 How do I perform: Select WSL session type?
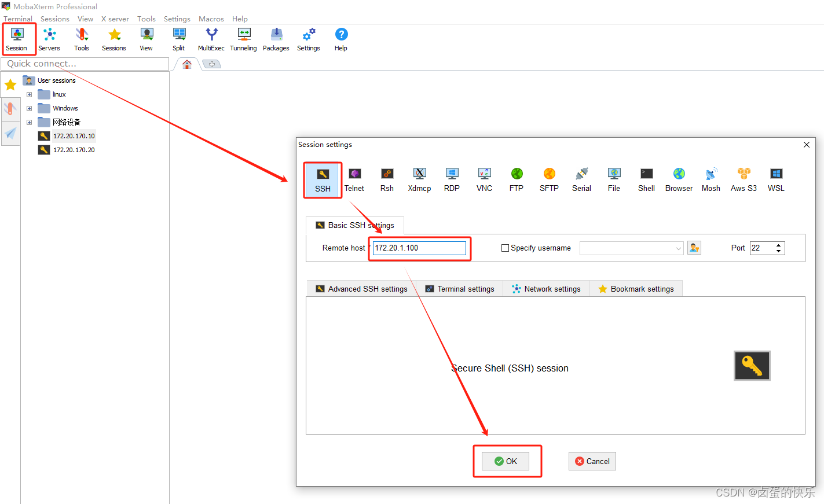coord(776,181)
